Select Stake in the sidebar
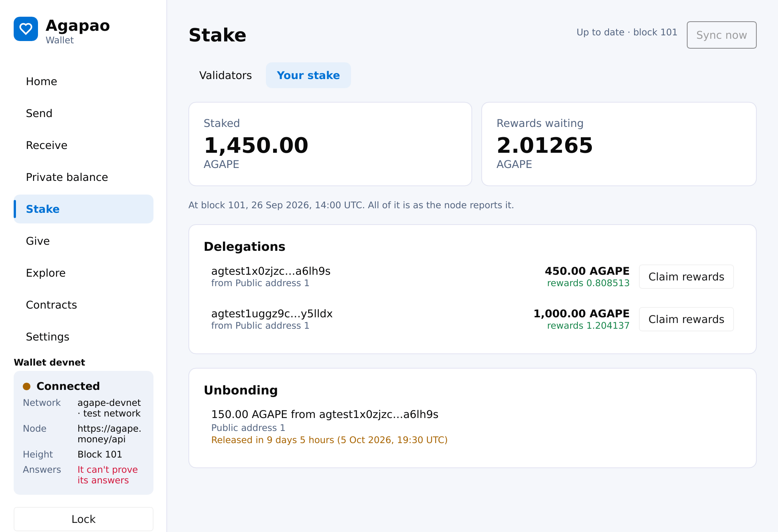The height and width of the screenshot is (532, 778). pos(84,209)
